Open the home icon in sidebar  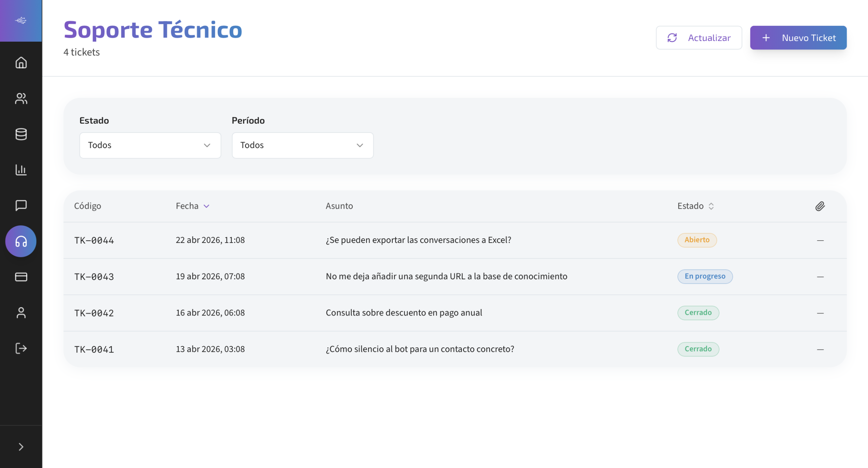coord(21,62)
